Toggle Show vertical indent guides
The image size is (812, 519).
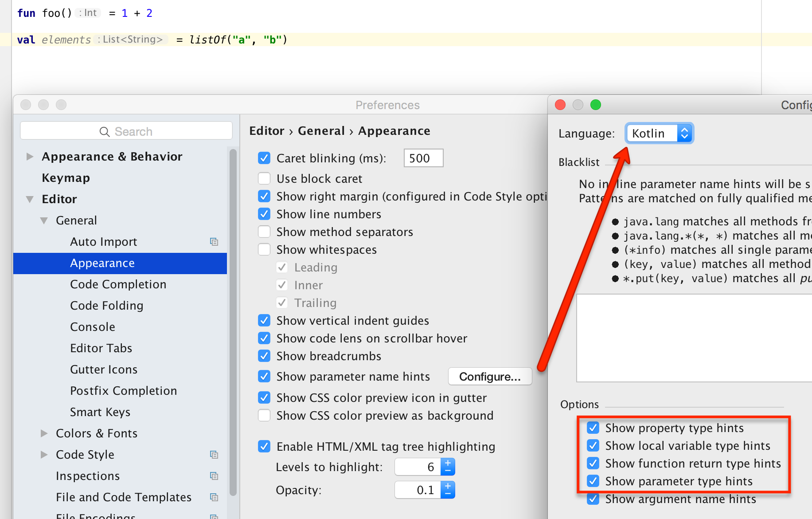[x=264, y=320]
